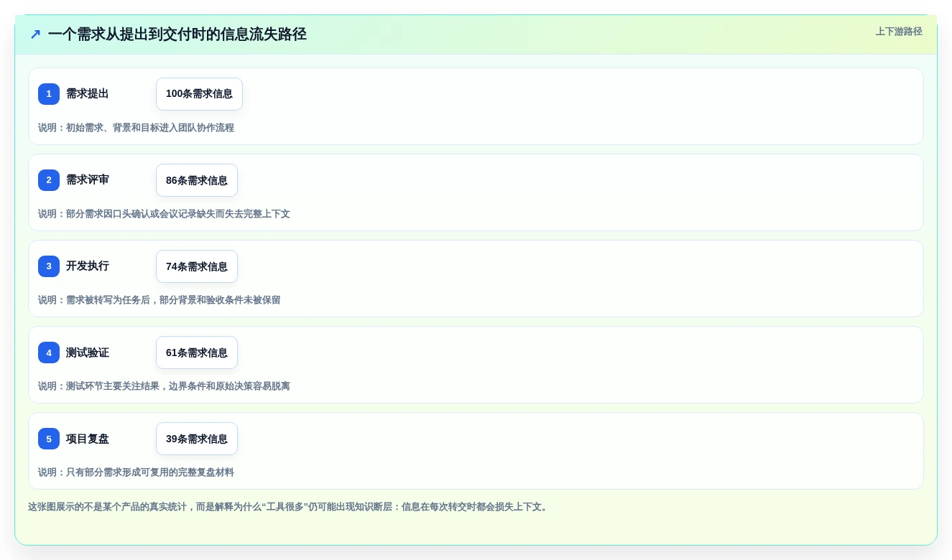The image size is (952, 560).
Task: Click description about 测试环节主要关注结果
Action: point(164,386)
